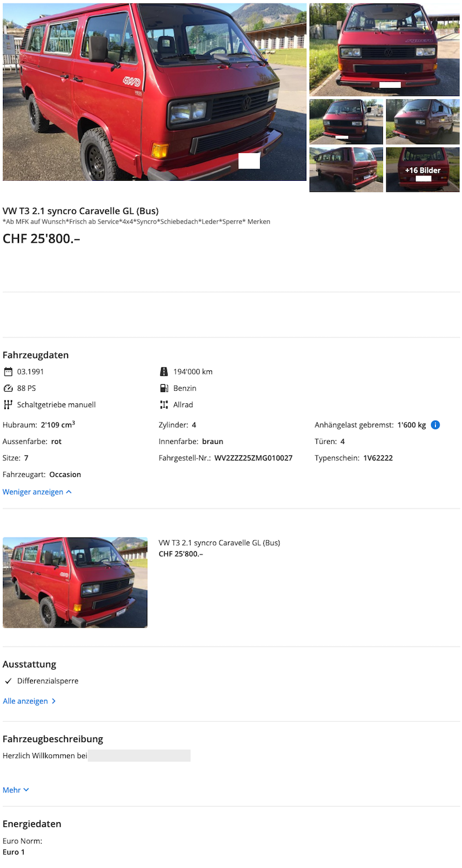Click the gear shift icon for Schaltgetriebe manuell
462x868 pixels.
[8, 405]
